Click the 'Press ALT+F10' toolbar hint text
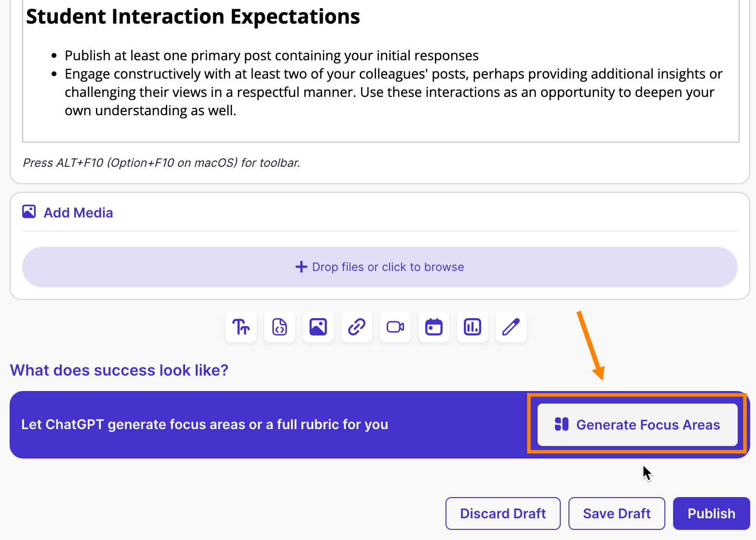 pyautogui.click(x=162, y=163)
